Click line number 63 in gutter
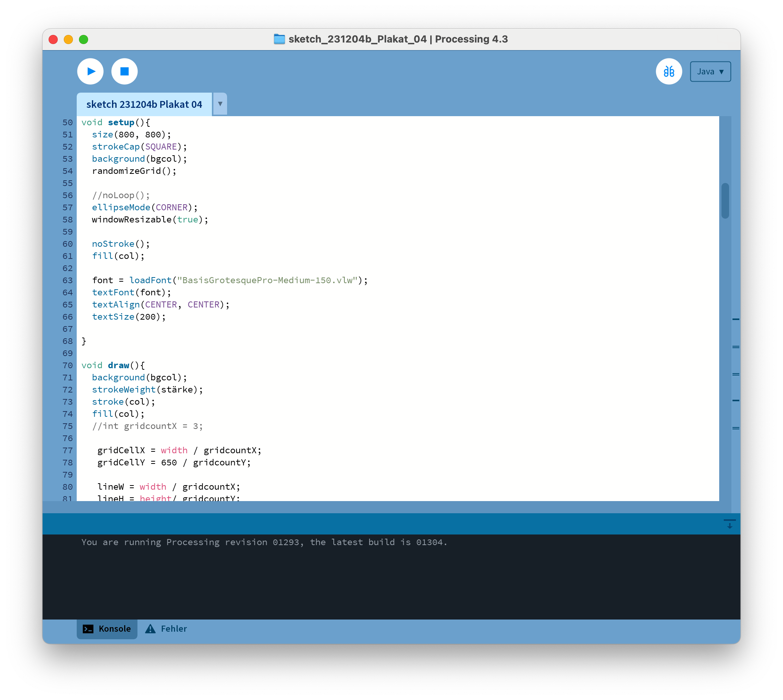This screenshot has width=783, height=700. point(67,281)
